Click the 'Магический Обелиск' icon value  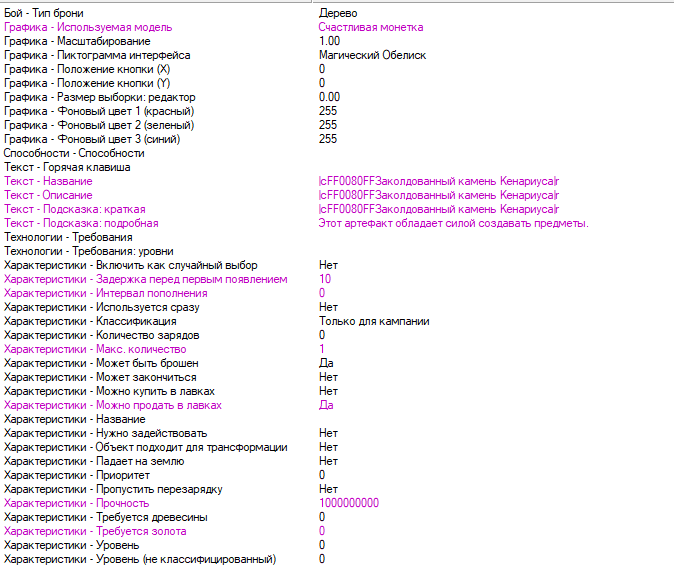(372, 55)
